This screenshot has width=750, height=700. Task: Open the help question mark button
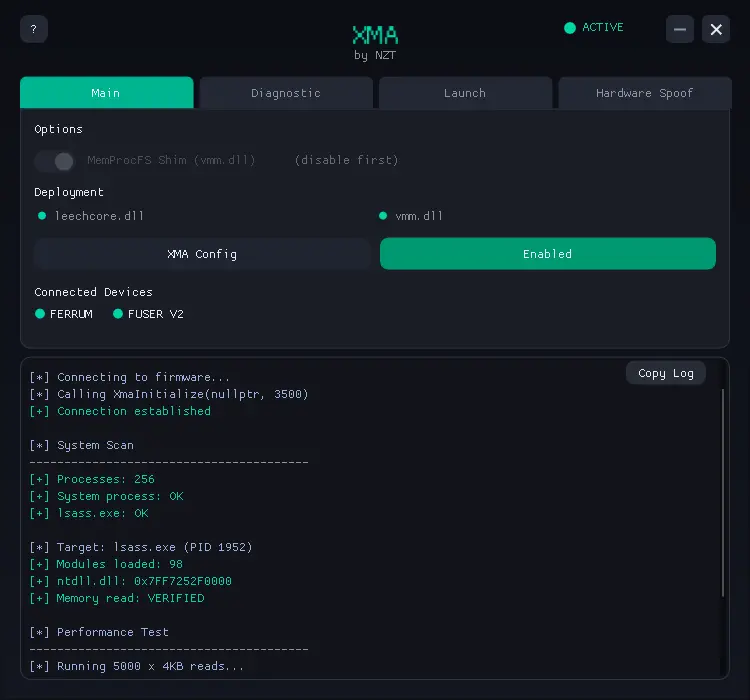(x=33, y=29)
